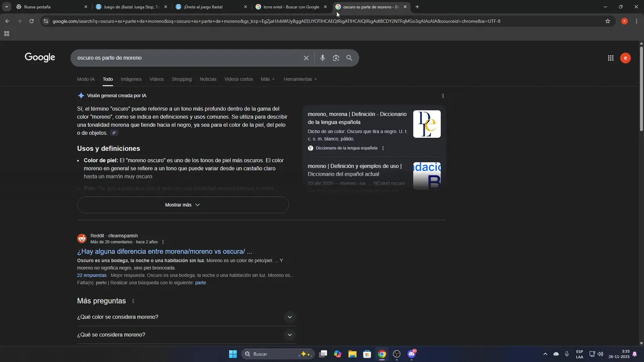This screenshot has width=644, height=362.
Task: Open options for Diccionario de la lengua española source
Action: click(x=383, y=148)
